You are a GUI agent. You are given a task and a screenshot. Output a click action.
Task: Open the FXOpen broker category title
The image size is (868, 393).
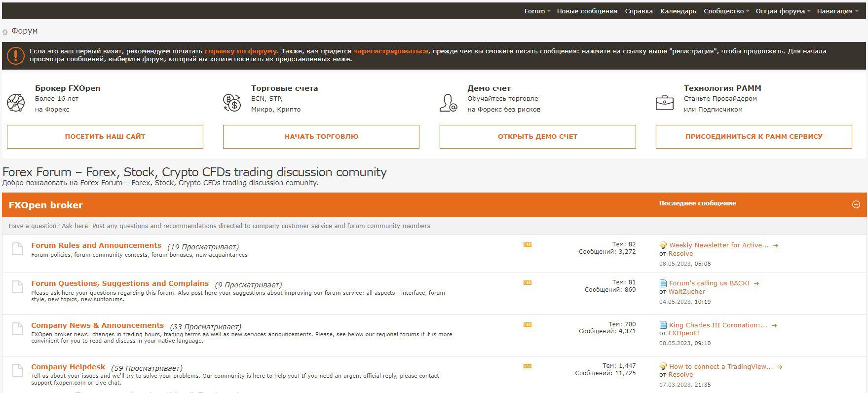[x=45, y=205]
